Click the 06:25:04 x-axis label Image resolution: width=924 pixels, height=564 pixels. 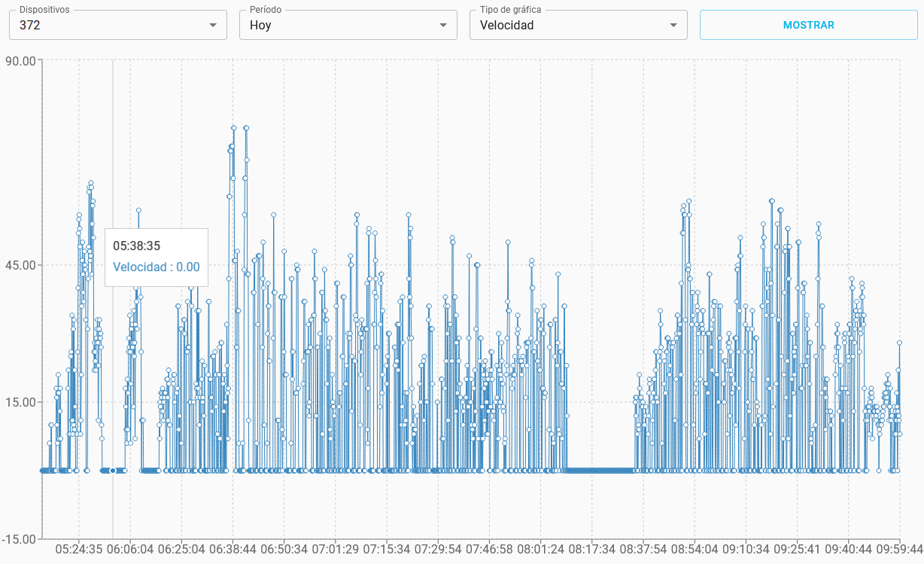pos(181,550)
